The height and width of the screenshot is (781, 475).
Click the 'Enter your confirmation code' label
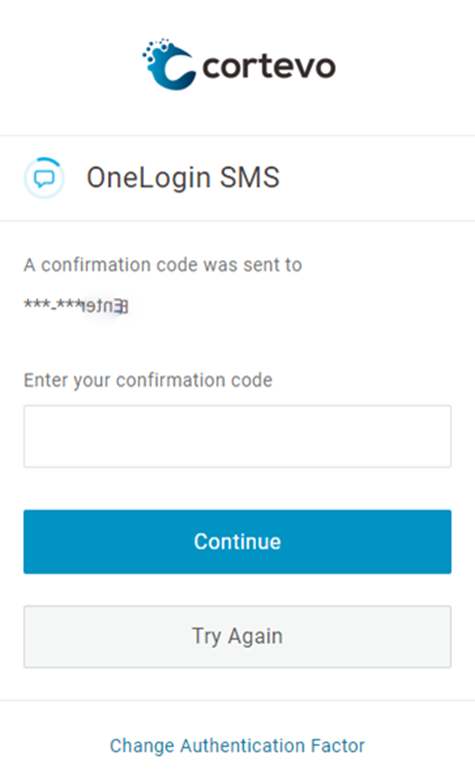148,381
